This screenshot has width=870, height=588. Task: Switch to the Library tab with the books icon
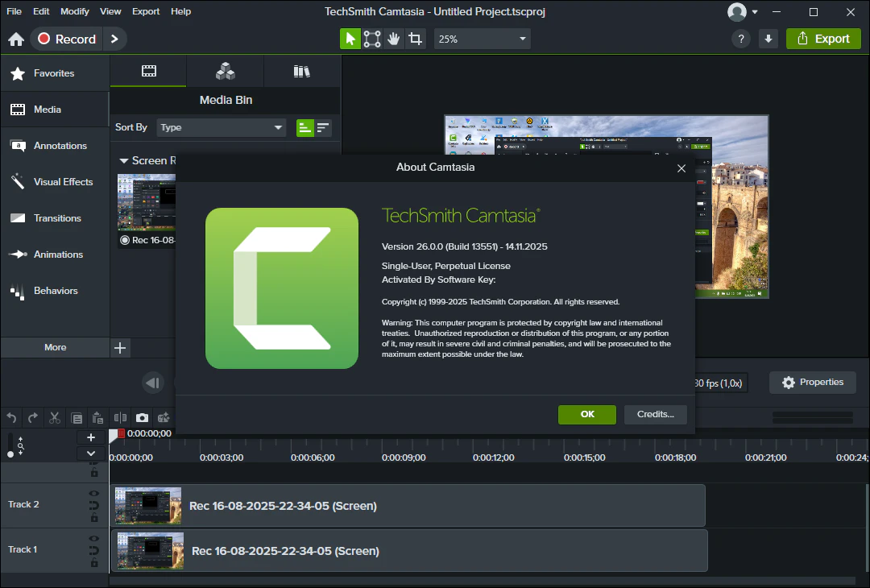click(x=302, y=72)
